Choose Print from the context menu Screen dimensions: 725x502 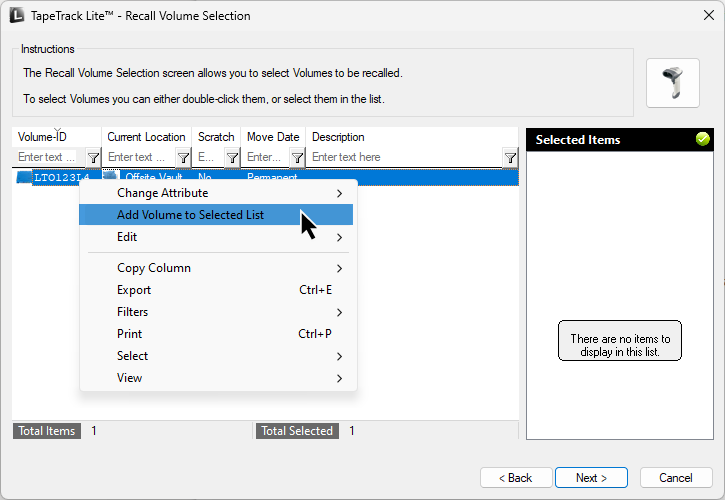pyautogui.click(x=216, y=334)
